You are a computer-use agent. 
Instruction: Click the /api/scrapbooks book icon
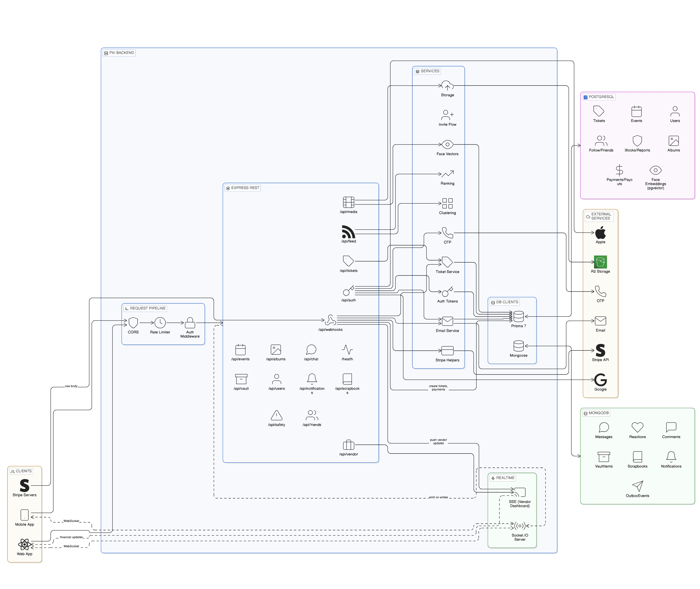pos(347,379)
